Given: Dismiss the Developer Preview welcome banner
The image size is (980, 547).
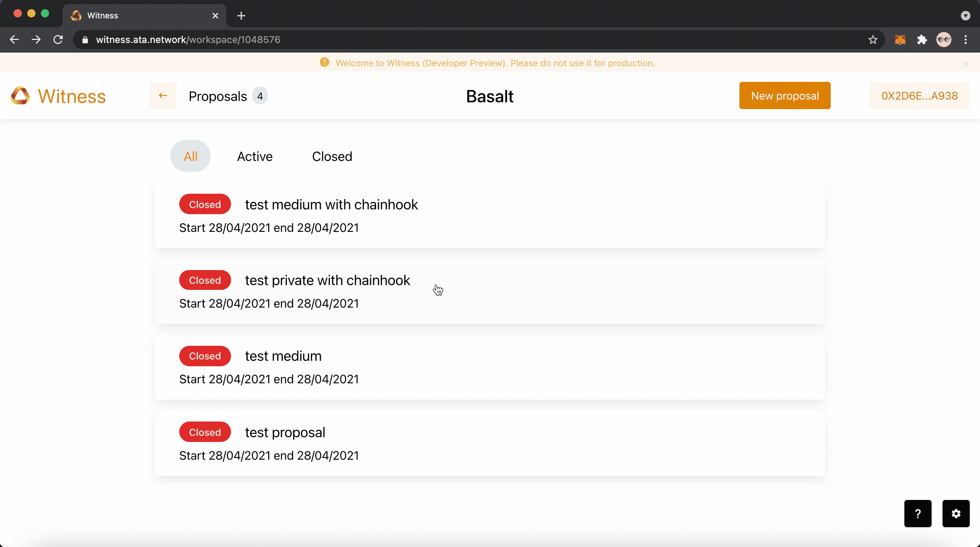Looking at the screenshot, I should [966, 64].
